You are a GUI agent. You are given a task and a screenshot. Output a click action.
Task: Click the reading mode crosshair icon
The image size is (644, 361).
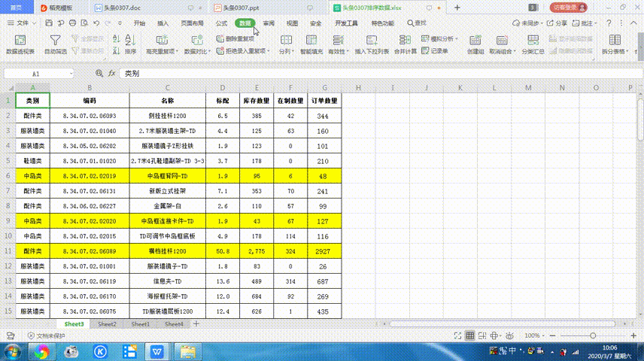[x=495, y=335]
